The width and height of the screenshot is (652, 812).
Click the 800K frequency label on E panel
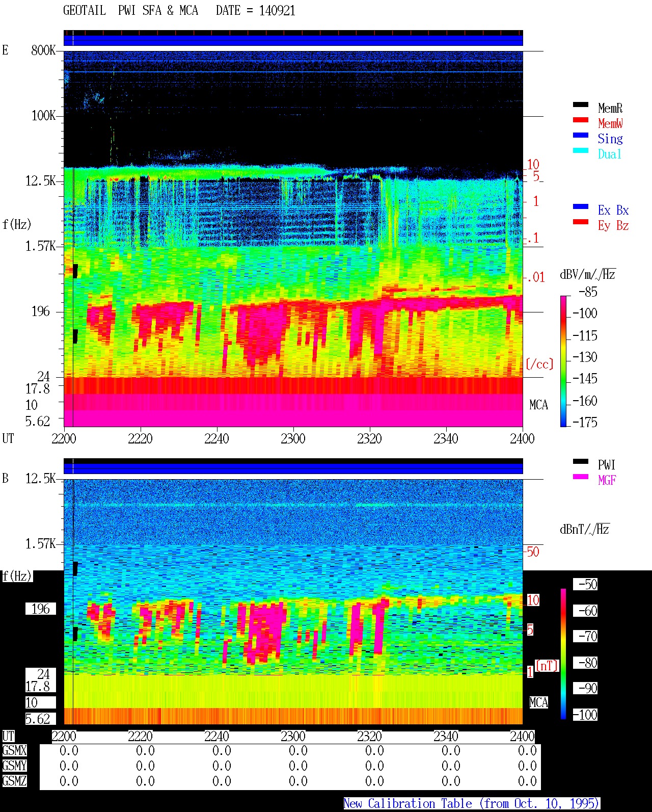point(43,50)
